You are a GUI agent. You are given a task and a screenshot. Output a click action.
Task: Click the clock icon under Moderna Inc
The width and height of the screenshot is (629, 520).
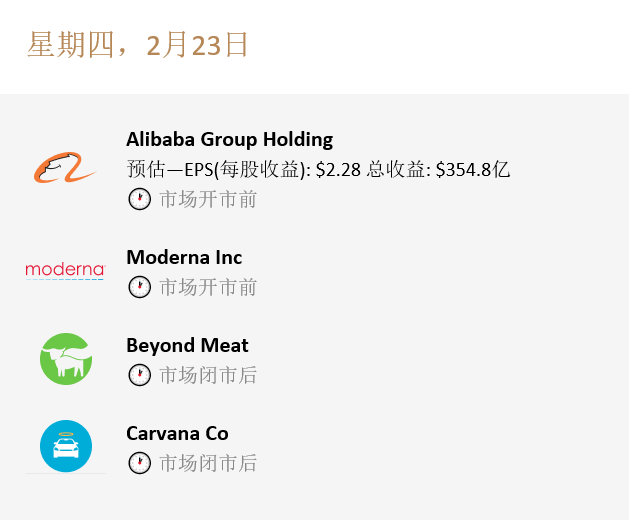click(x=139, y=287)
